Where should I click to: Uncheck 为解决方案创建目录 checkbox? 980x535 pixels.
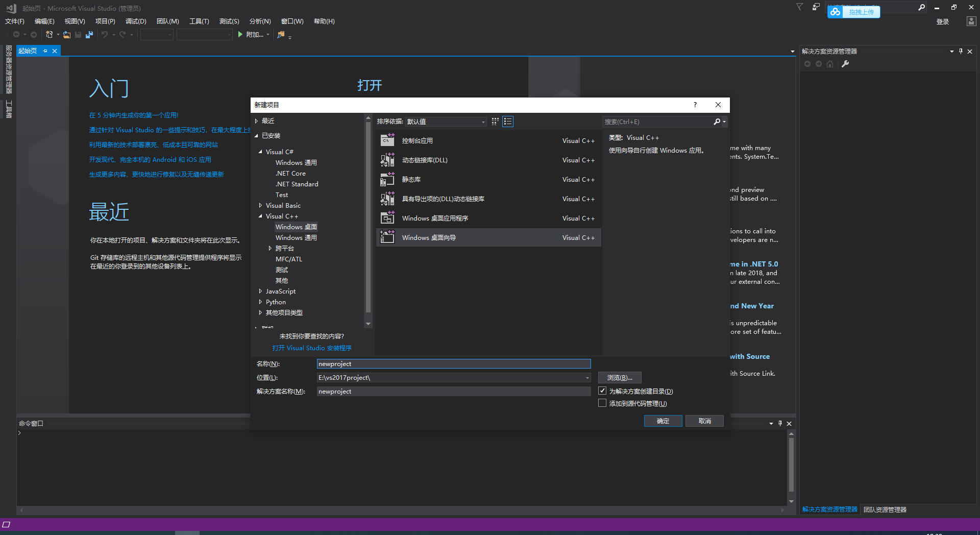602,391
